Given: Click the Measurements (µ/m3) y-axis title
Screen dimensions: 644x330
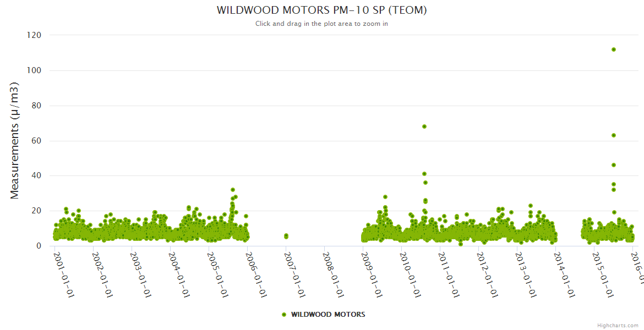Looking at the screenshot, I should tap(15, 140).
